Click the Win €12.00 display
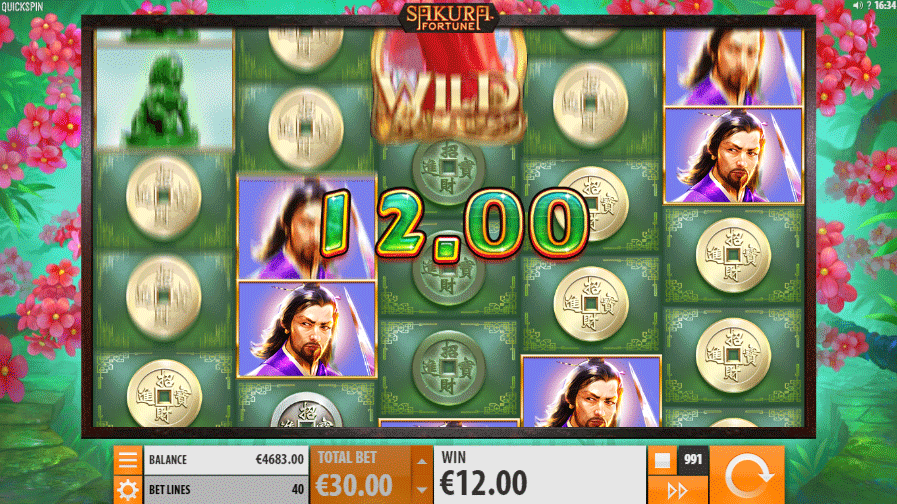This screenshot has width=897, height=504. coord(540,475)
